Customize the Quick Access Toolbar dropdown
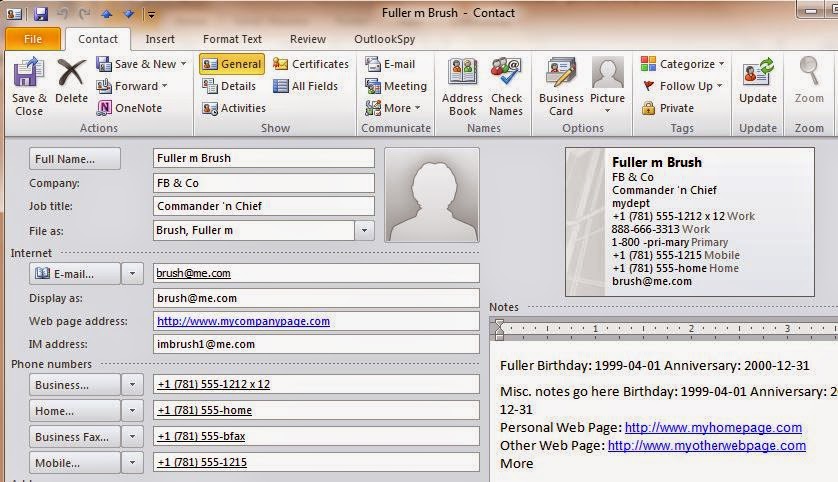838x482 pixels. pos(151,14)
